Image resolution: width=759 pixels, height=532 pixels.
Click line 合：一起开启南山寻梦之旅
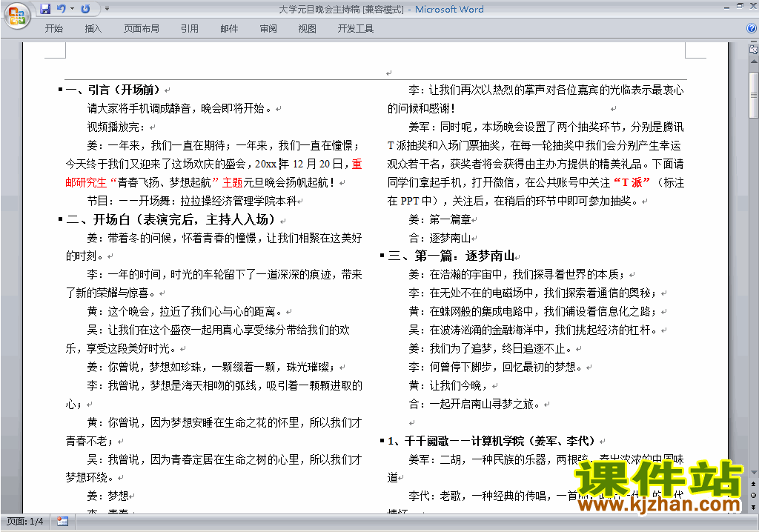tap(474, 404)
